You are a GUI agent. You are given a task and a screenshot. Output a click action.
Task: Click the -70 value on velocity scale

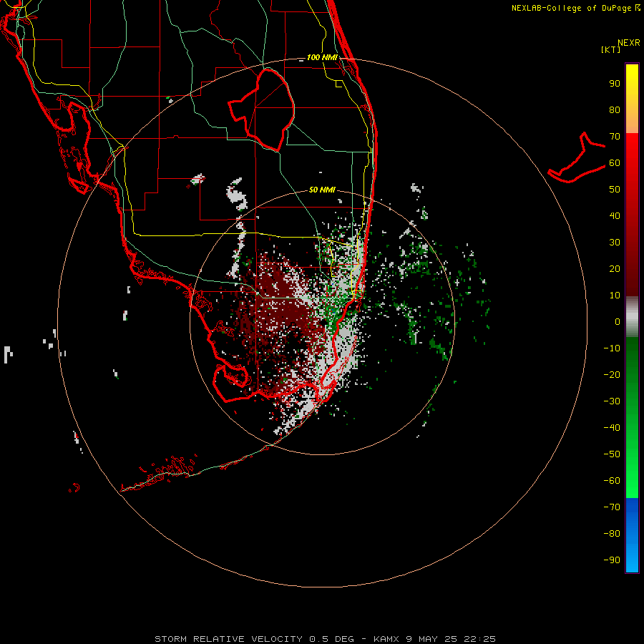click(612, 507)
